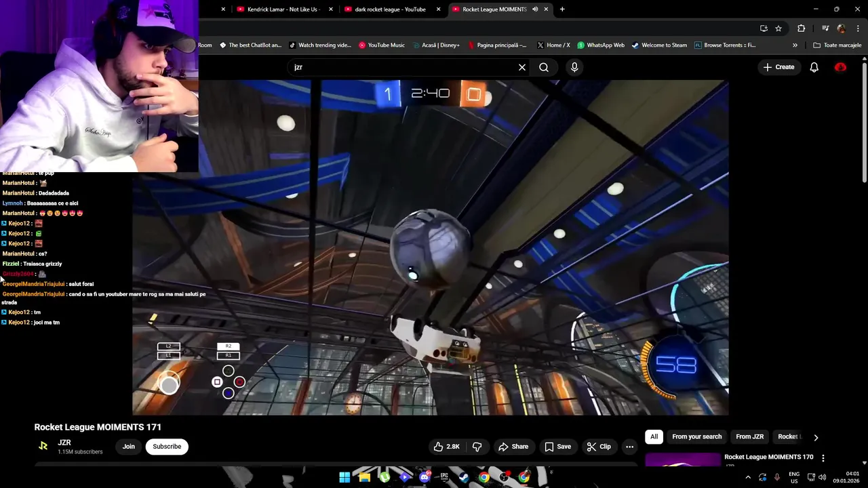Open Rocket League MOIMENTS 170 thumbnail
This screenshot has width=868, height=488.
[682, 460]
